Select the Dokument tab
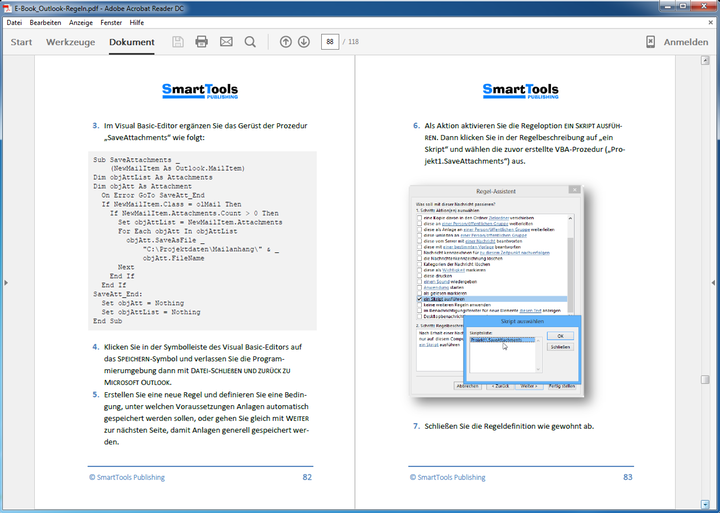Screen dimensions: 720x513 tap(132, 42)
